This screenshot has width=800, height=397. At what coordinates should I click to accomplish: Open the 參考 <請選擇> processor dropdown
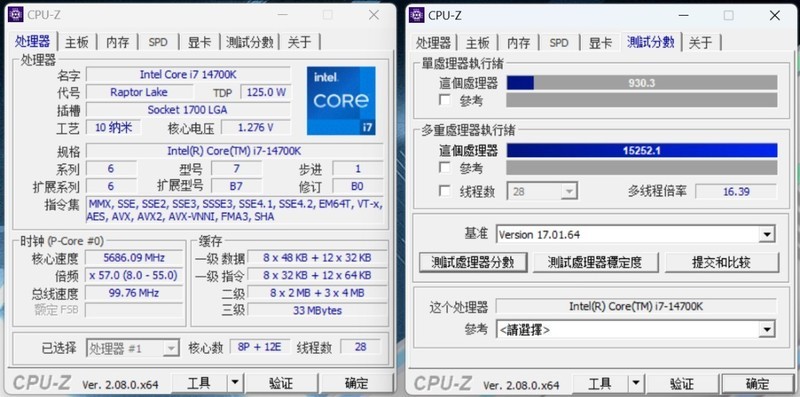click(635, 330)
